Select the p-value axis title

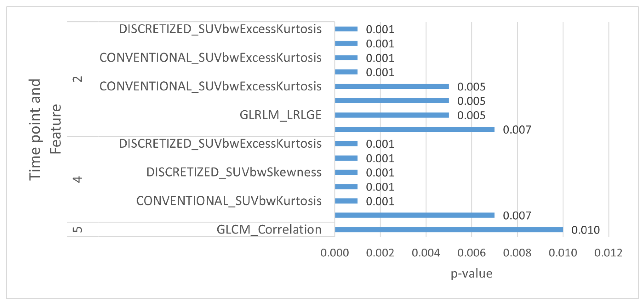tap(471, 274)
